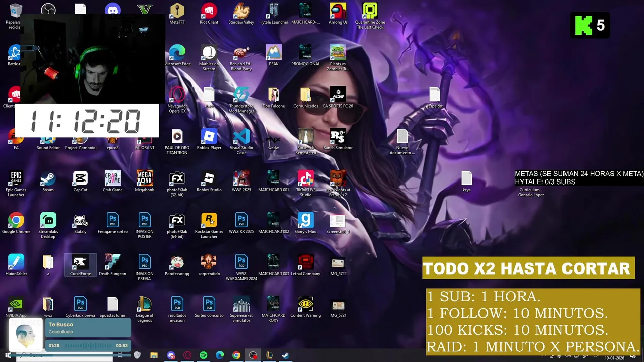
Task: Open Thunderstore Mod Manager icon
Action: [x=241, y=100]
